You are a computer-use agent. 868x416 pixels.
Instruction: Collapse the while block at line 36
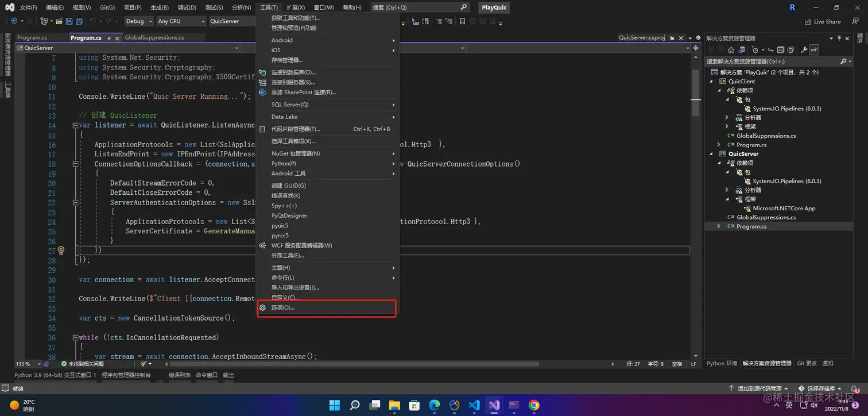click(75, 337)
